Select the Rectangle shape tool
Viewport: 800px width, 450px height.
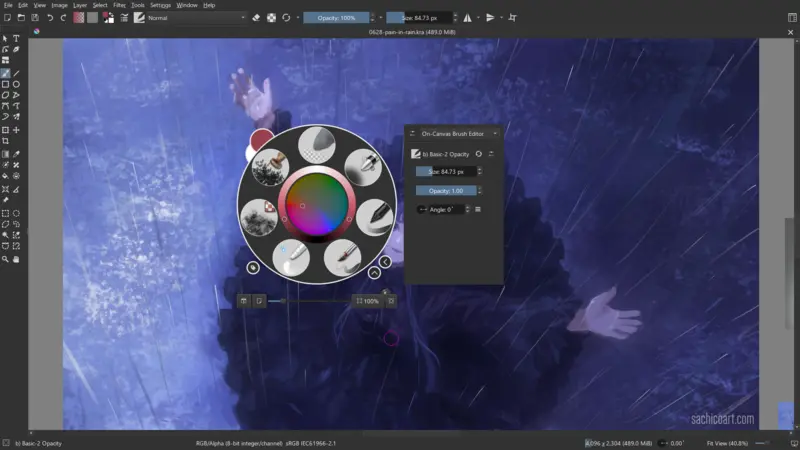coord(6,84)
